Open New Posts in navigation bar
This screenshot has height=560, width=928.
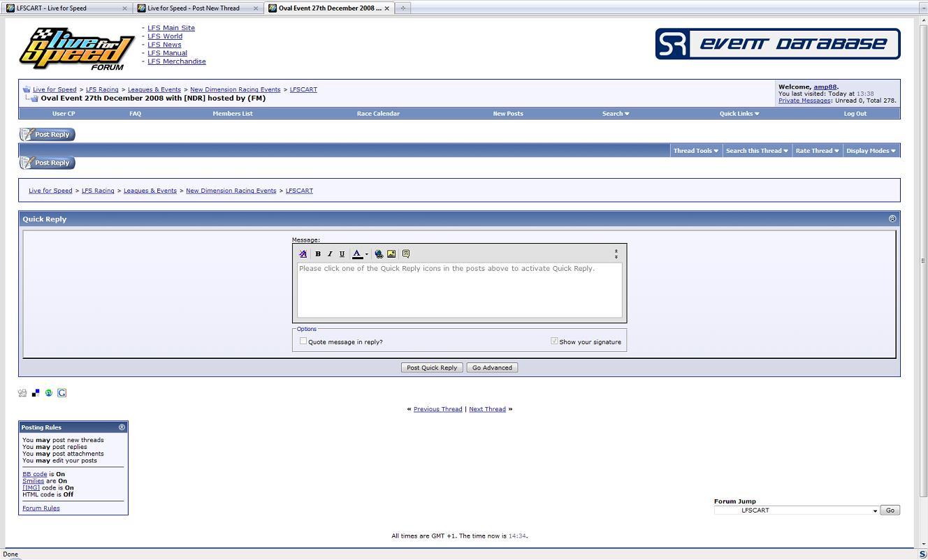(x=508, y=114)
